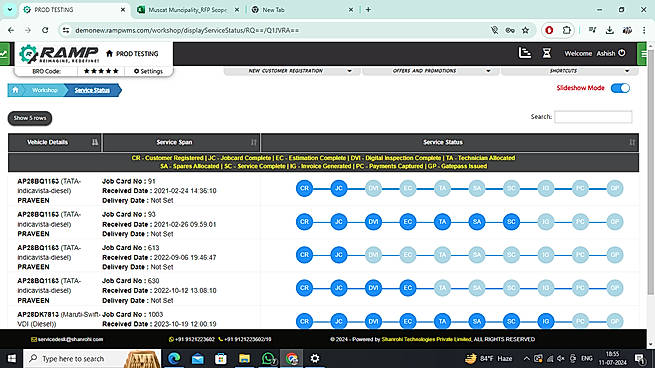This screenshot has height=368, width=655.
Task: Click the browser back arrow
Action: click(11, 30)
